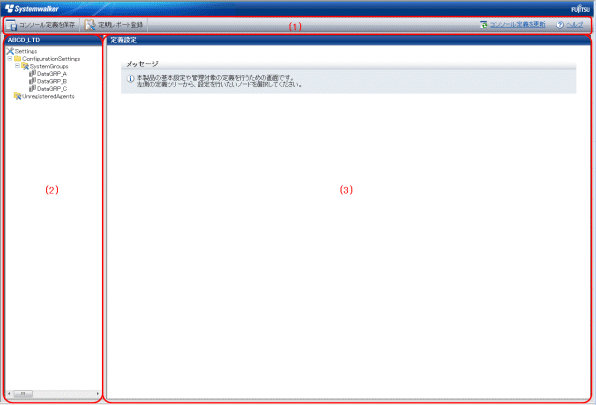The height and width of the screenshot is (405, 596).
Task: Select UnregisteredAgents tree item
Action: [x=48, y=97]
